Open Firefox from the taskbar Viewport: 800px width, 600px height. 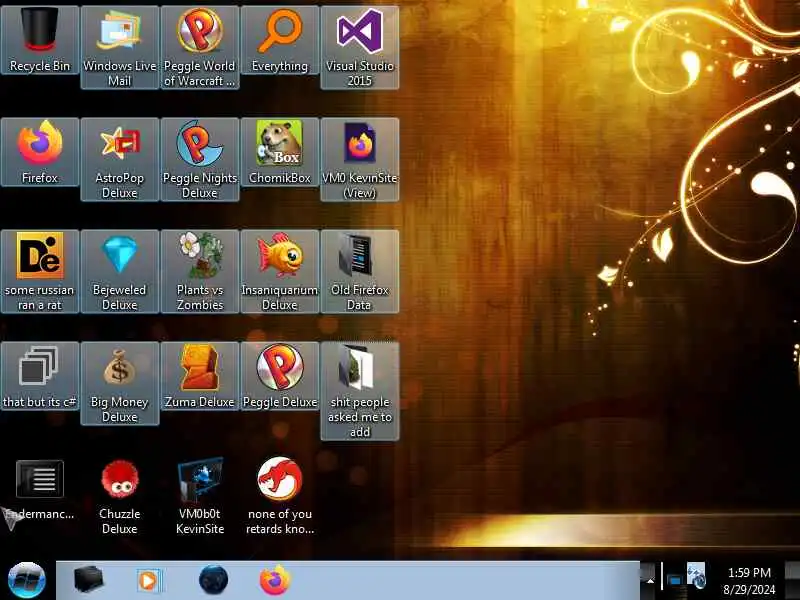pyautogui.click(x=274, y=580)
